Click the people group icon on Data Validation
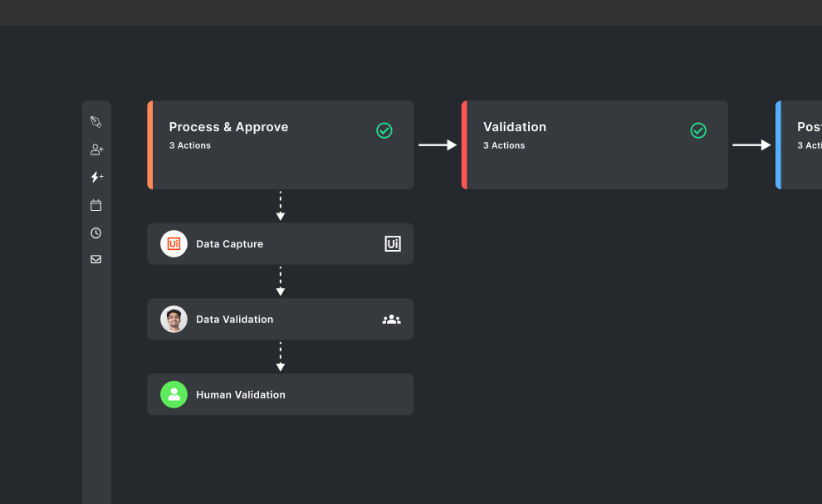Viewport: 822px width, 504px height. [391, 319]
